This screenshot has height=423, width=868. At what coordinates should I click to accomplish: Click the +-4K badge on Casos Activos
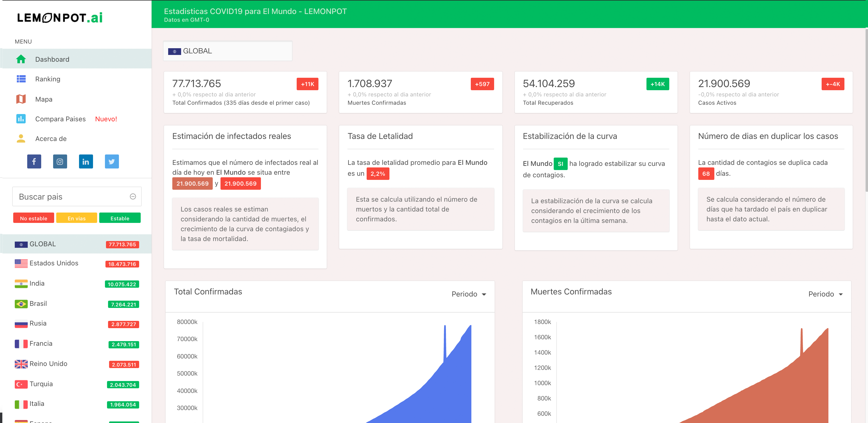tap(833, 84)
